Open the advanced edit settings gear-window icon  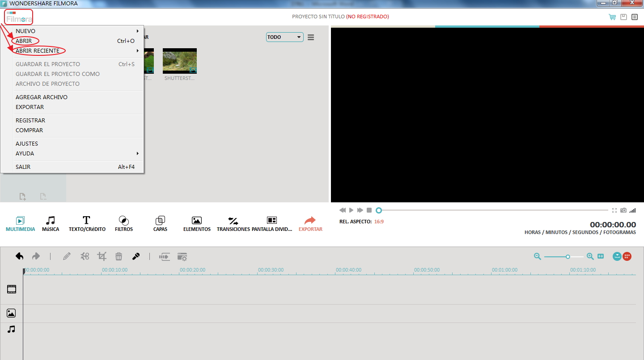(x=182, y=257)
